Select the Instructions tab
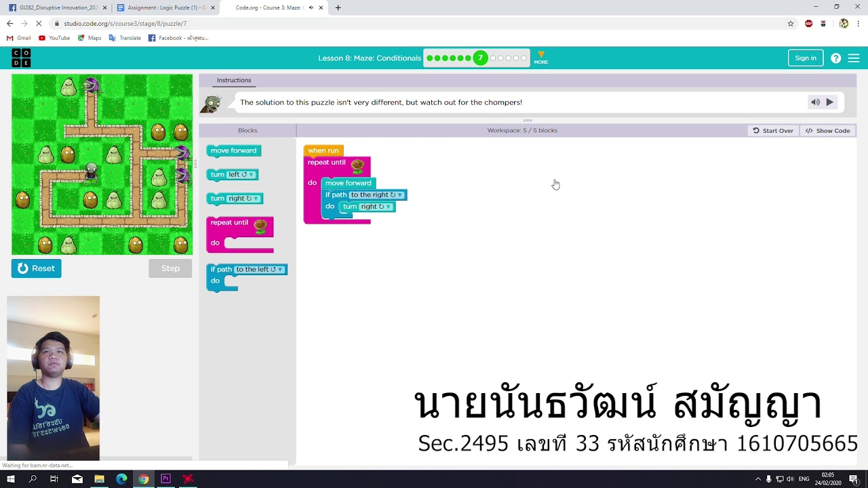The height and width of the screenshot is (488, 868). click(x=234, y=80)
